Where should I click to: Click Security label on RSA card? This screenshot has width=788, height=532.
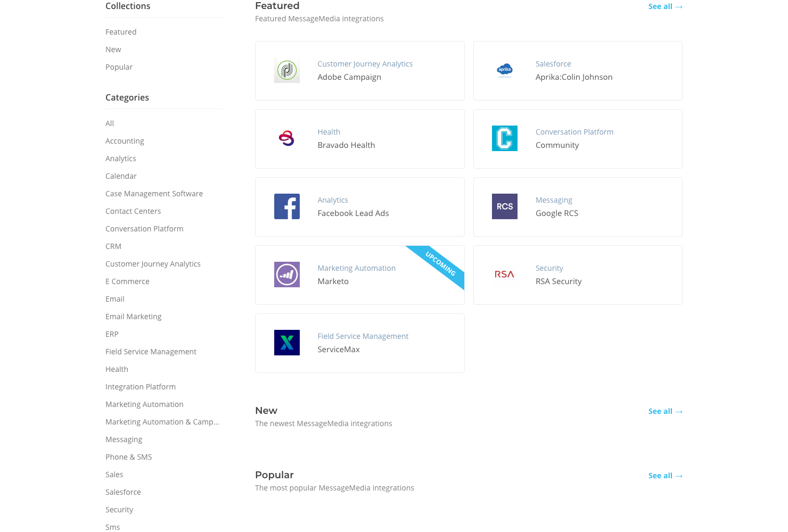(549, 268)
